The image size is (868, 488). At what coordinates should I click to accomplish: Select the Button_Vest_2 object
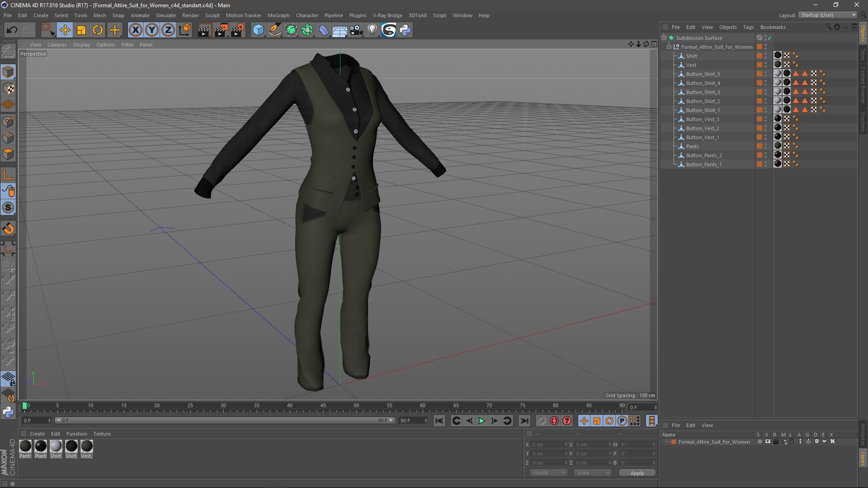pyautogui.click(x=703, y=128)
